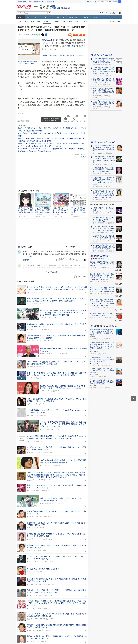Click the top-right web search button

point(120,2)
